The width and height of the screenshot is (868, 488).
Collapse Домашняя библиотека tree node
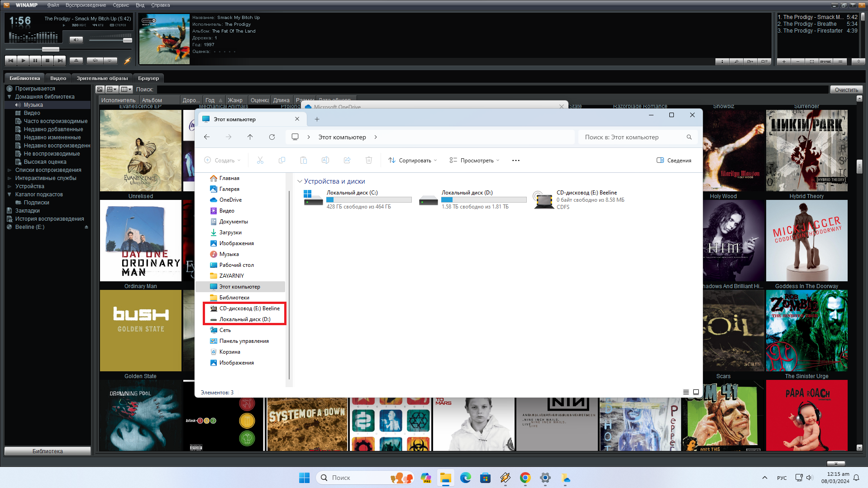(x=9, y=97)
